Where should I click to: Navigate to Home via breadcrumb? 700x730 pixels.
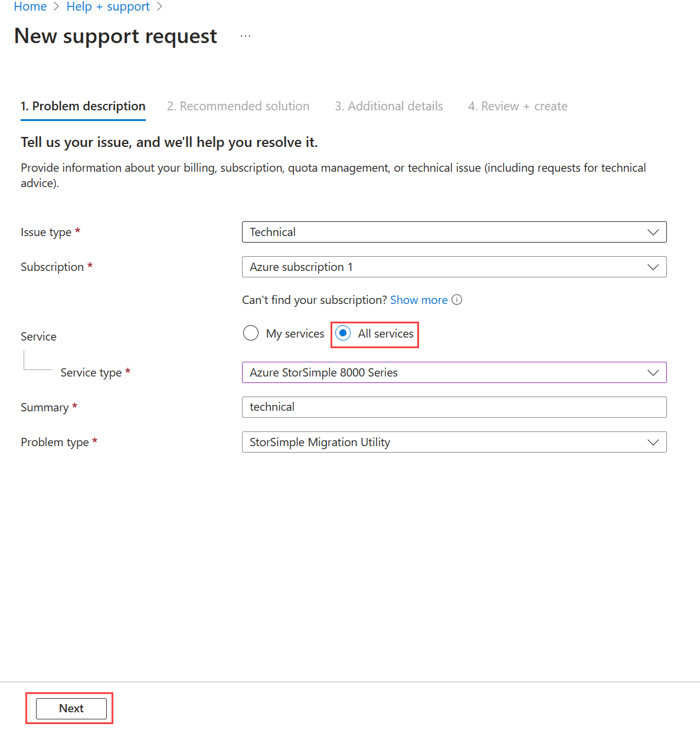[30, 6]
